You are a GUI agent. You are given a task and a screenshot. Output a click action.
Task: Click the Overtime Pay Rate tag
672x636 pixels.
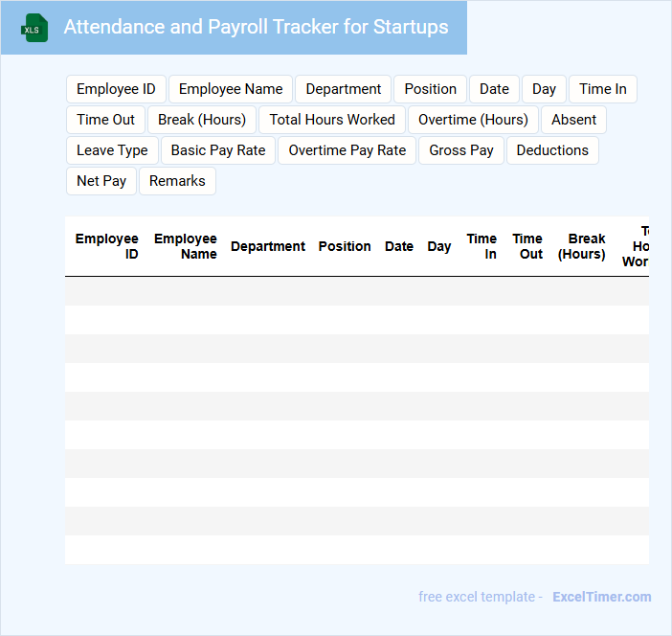tap(347, 150)
